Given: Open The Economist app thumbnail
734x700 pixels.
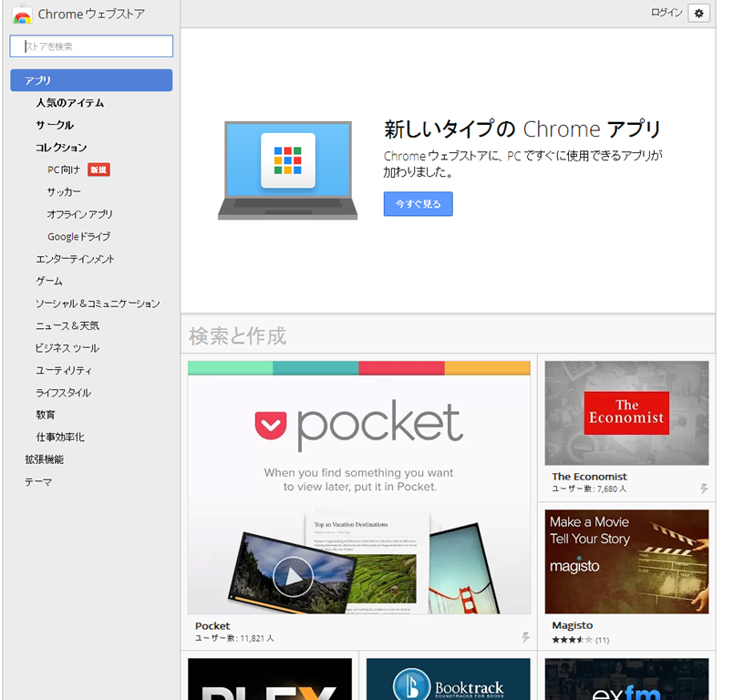Looking at the screenshot, I should coord(626,413).
